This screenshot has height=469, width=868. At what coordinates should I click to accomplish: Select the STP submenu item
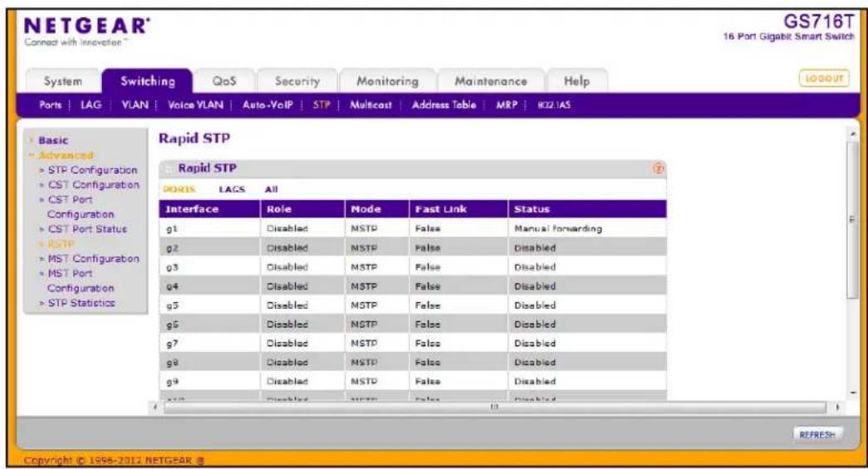pyautogui.click(x=321, y=105)
